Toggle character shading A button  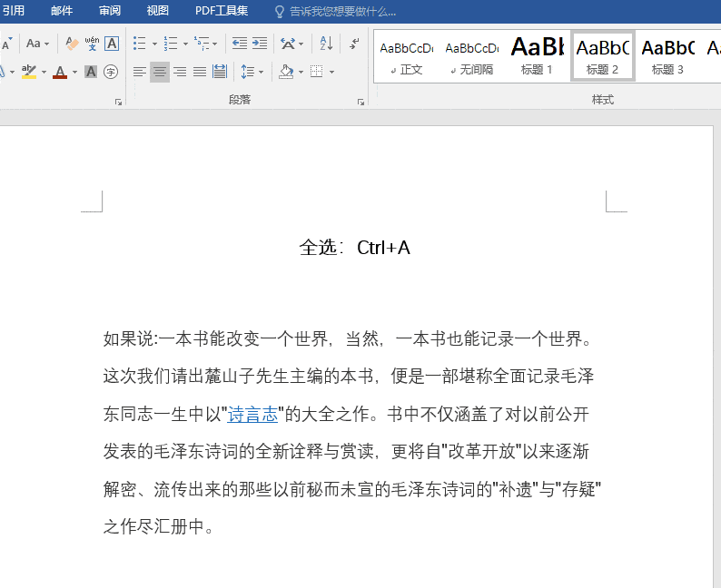tap(91, 72)
